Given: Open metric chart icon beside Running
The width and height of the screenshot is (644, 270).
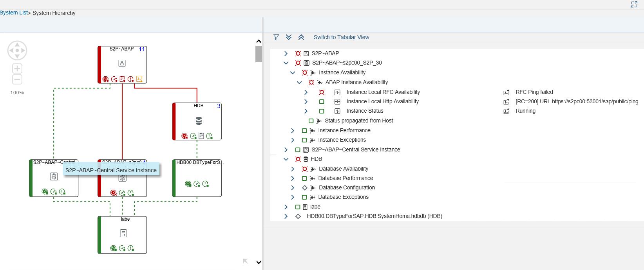Looking at the screenshot, I should pyautogui.click(x=506, y=111).
